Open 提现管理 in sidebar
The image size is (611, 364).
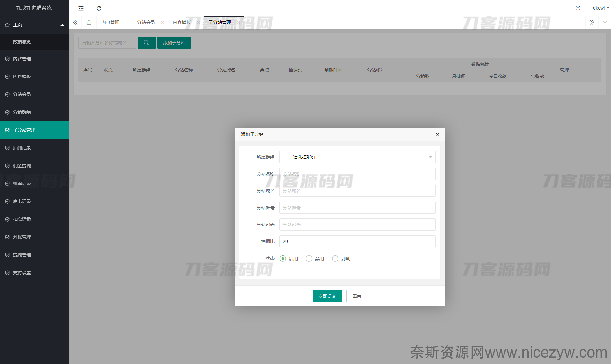click(34, 255)
